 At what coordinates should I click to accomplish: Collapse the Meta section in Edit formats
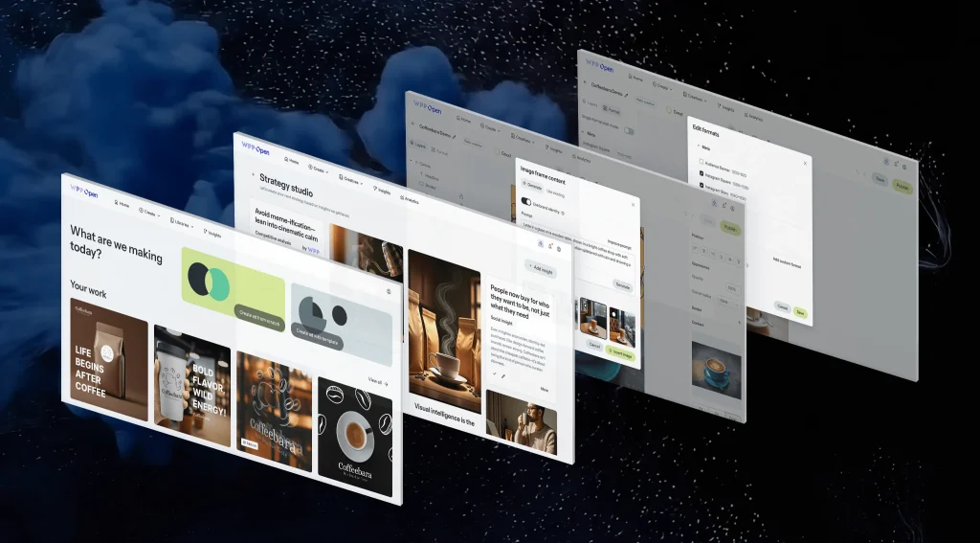click(x=698, y=147)
